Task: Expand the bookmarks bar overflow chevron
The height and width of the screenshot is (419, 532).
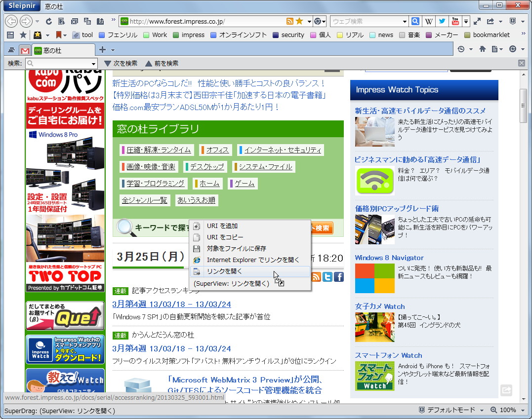Action: [x=523, y=33]
